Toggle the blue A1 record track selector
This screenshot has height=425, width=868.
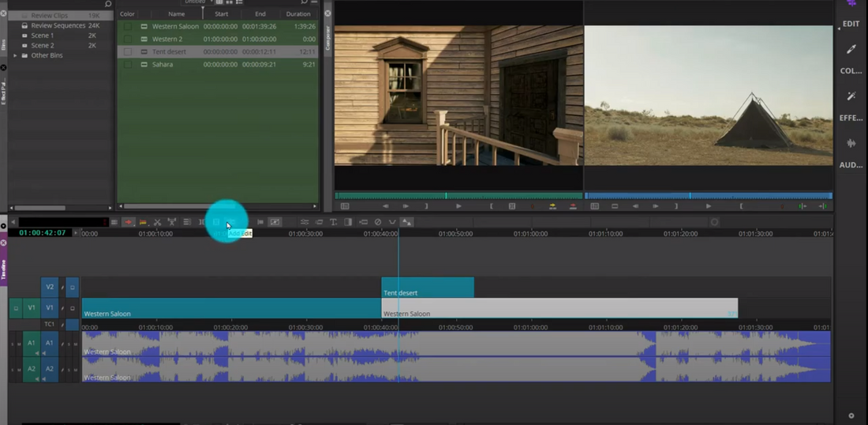[x=49, y=343]
